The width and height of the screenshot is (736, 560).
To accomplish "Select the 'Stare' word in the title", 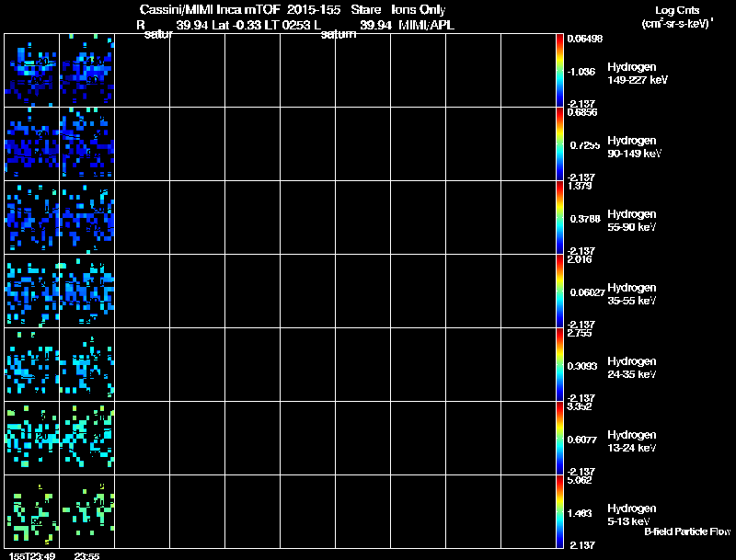I will [365, 10].
